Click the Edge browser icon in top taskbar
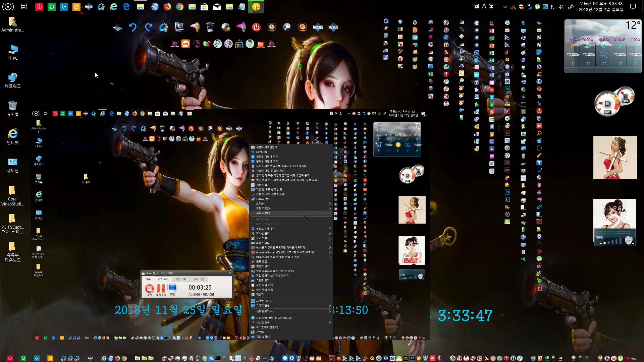 126,7
